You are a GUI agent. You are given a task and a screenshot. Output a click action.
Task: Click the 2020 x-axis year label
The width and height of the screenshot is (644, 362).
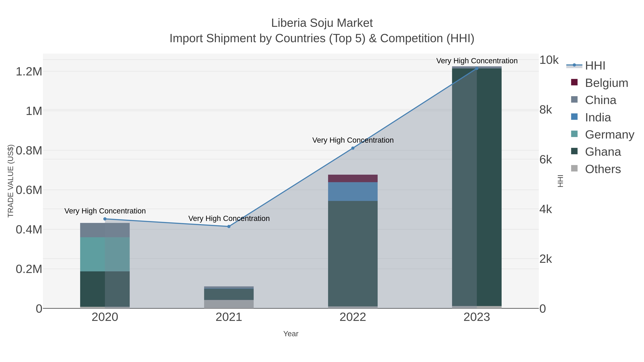pyautogui.click(x=105, y=317)
